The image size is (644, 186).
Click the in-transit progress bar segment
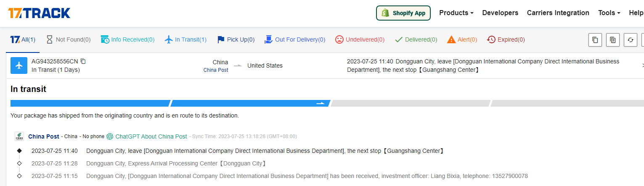click(250, 103)
